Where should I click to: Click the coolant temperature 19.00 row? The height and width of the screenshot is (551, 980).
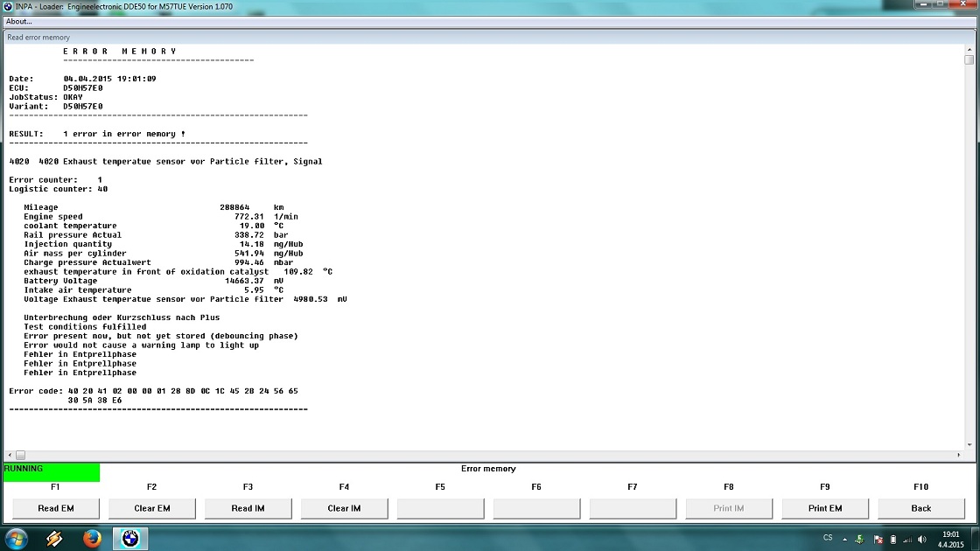click(154, 226)
